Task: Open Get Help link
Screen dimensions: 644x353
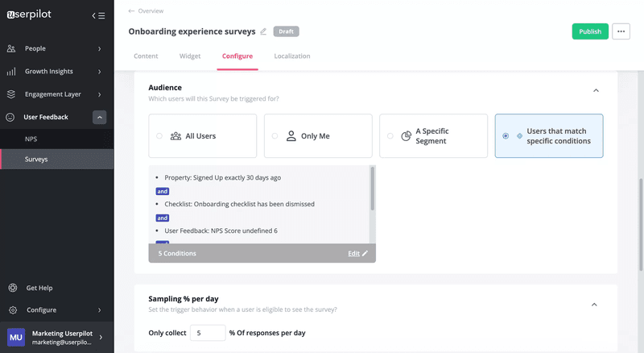Action: coord(39,288)
